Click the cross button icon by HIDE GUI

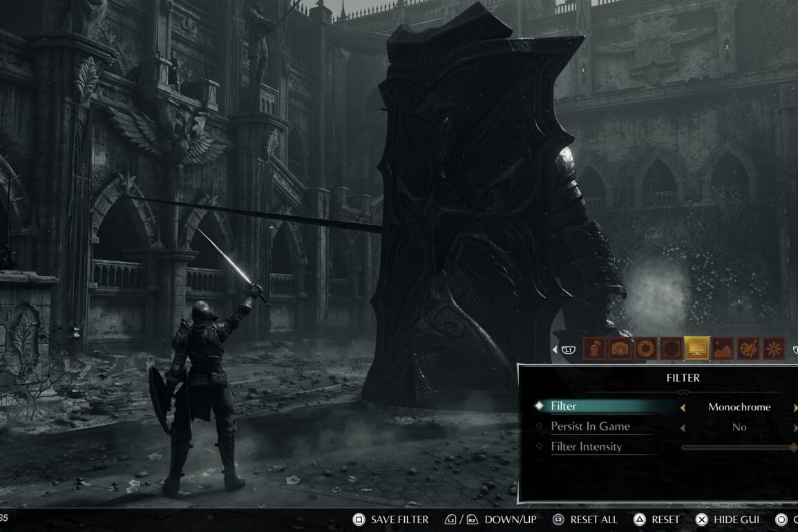tap(702, 520)
